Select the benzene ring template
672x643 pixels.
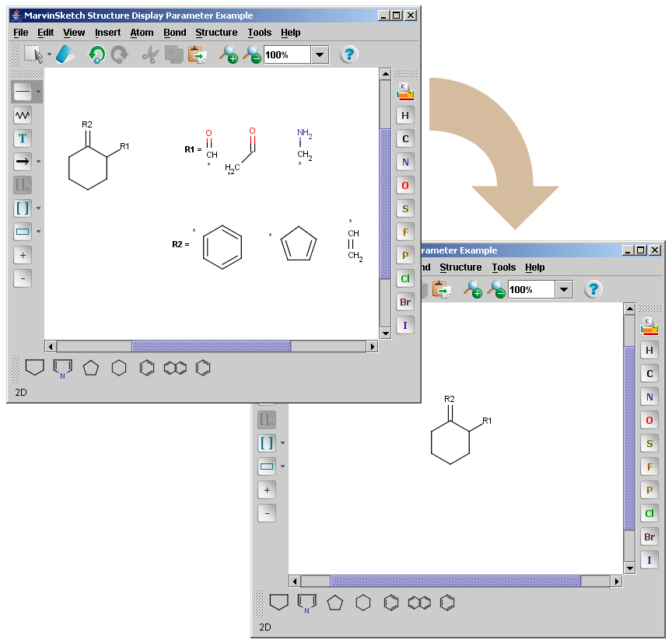(146, 367)
